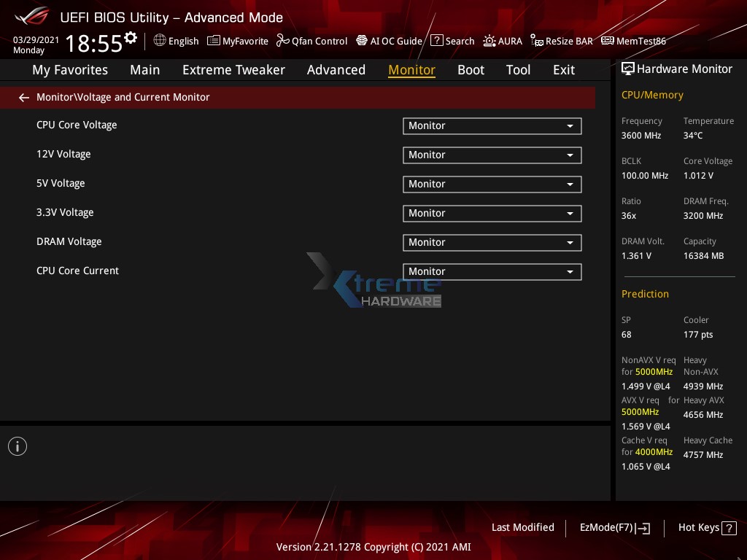Switch to the Boot tab
This screenshot has height=560, width=747.
471,69
